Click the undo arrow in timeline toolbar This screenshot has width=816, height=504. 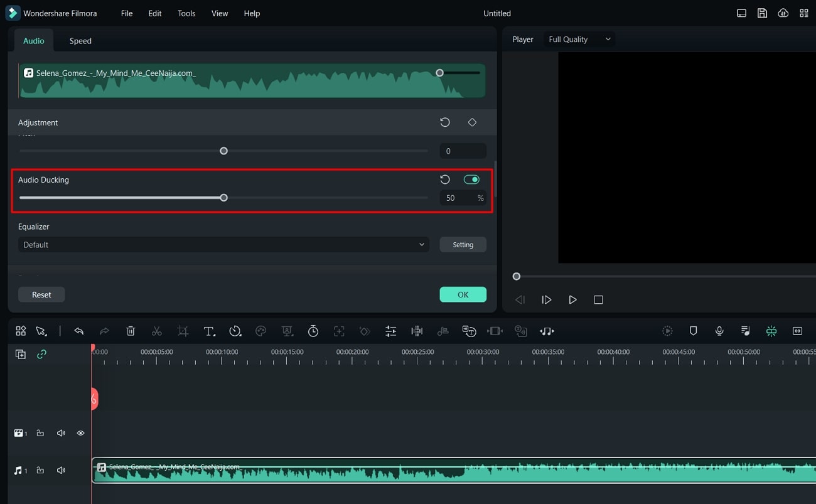click(78, 331)
